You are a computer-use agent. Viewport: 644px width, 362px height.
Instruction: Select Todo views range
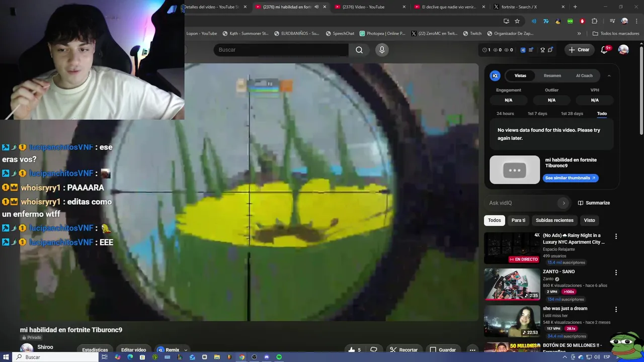(x=602, y=114)
